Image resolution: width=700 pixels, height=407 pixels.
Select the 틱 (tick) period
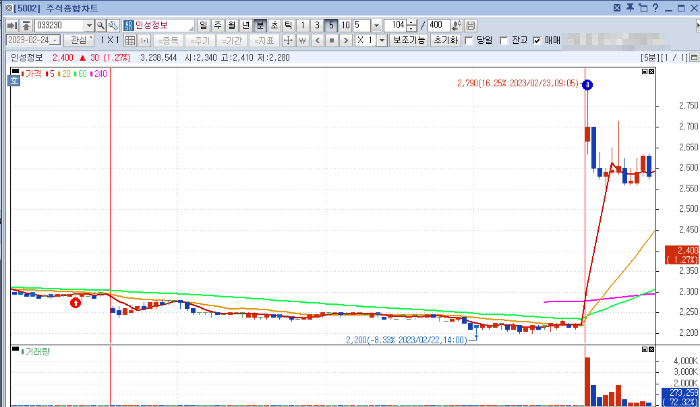pos(289,25)
